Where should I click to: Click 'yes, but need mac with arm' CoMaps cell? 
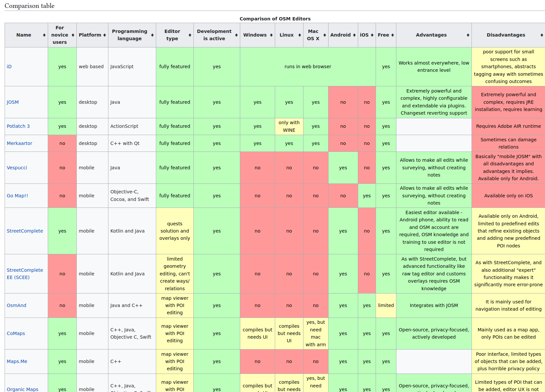click(316, 333)
